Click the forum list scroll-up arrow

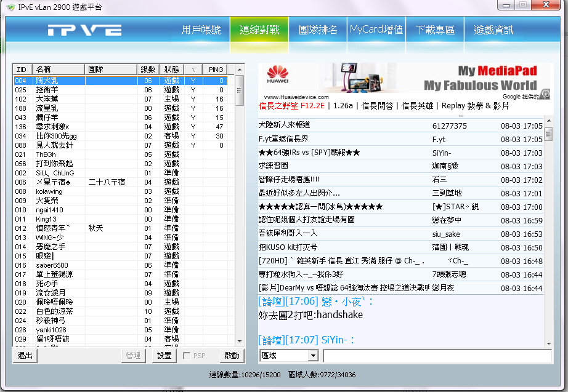pos(548,122)
